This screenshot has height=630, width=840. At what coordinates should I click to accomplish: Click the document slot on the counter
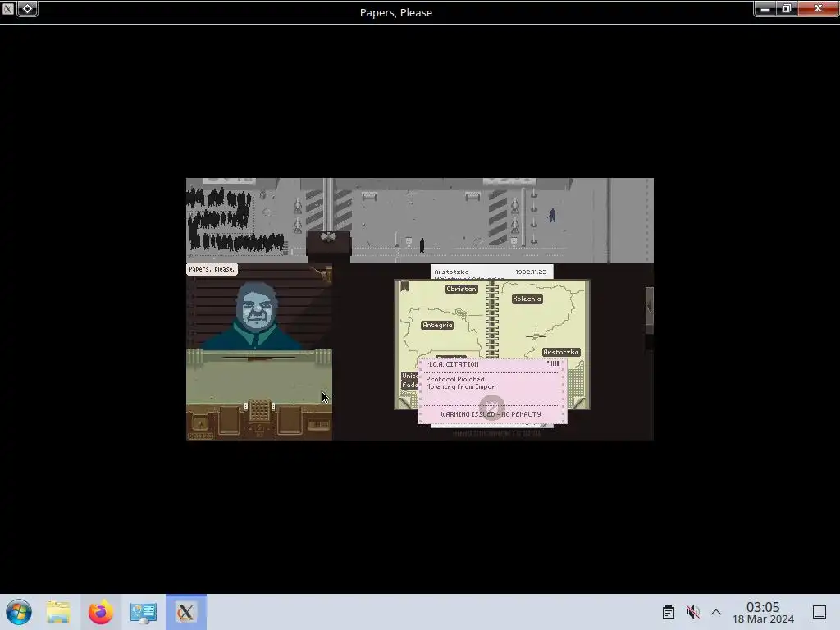pyautogui.click(x=258, y=358)
